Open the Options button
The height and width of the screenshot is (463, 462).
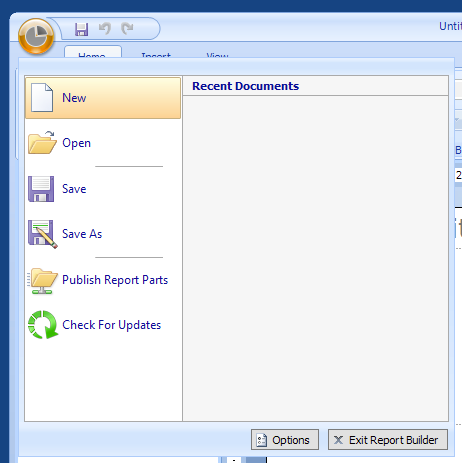pyautogui.click(x=285, y=440)
